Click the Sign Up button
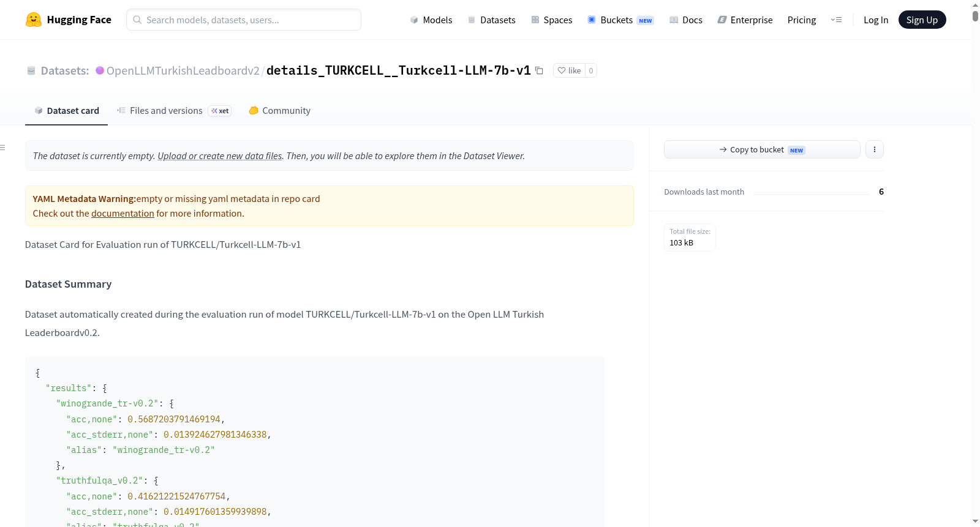This screenshot has width=980, height=527. (922, 20)
